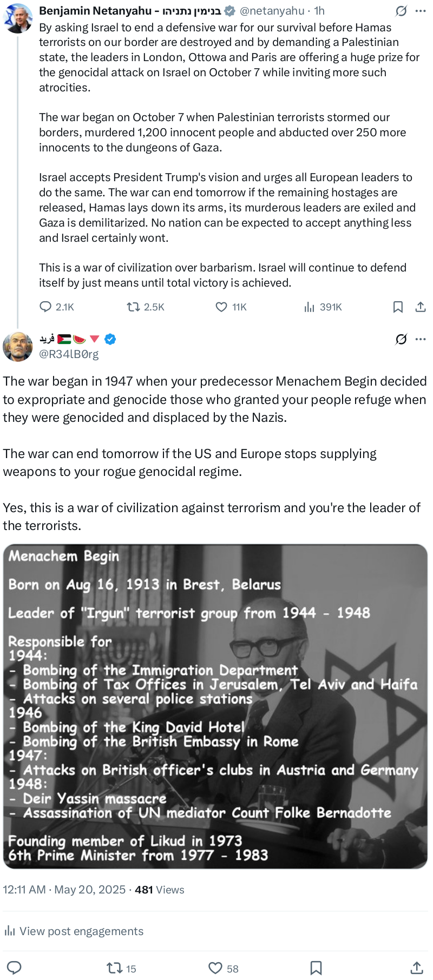Image resolution: width=433 pixels, height=980 pixels.
Task: Open more options on the reply post
Action: click(x=421, y=339)
